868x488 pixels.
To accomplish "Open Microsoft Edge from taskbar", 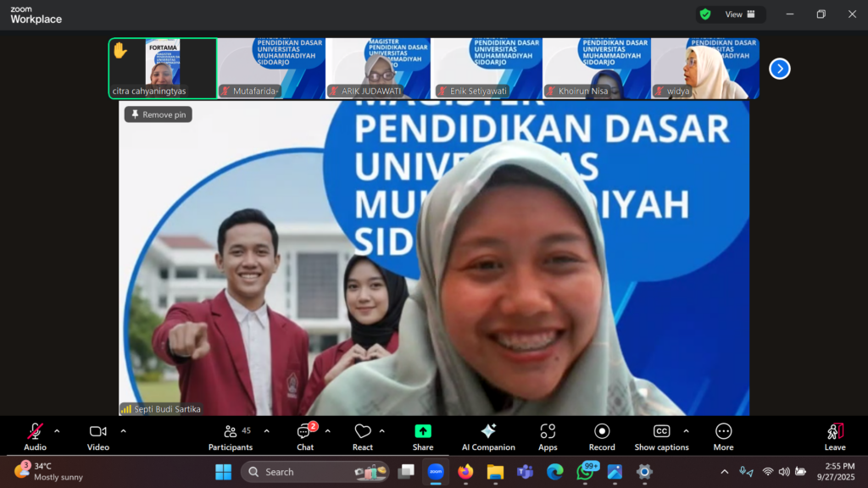I will pyautogui.click(x=554, y=472).
